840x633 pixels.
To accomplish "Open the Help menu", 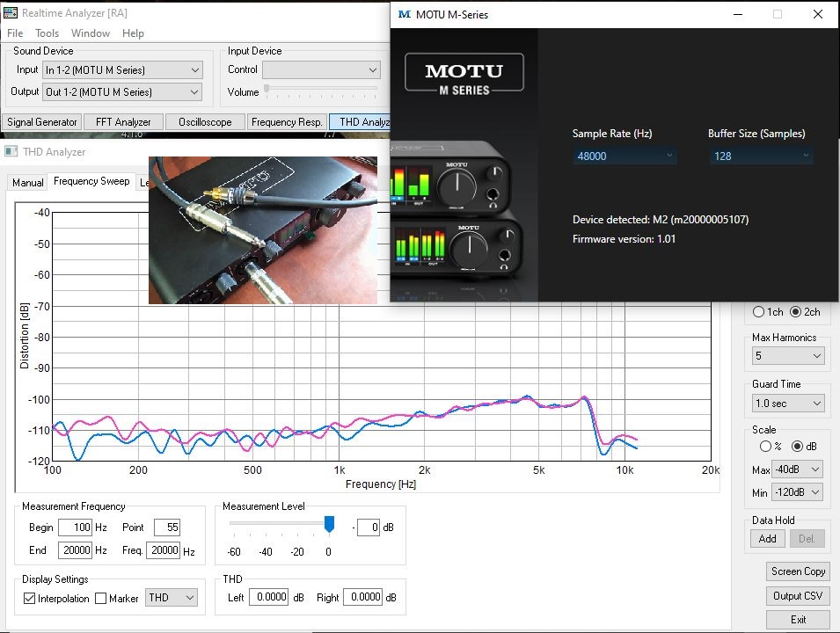I will [133, 33].
